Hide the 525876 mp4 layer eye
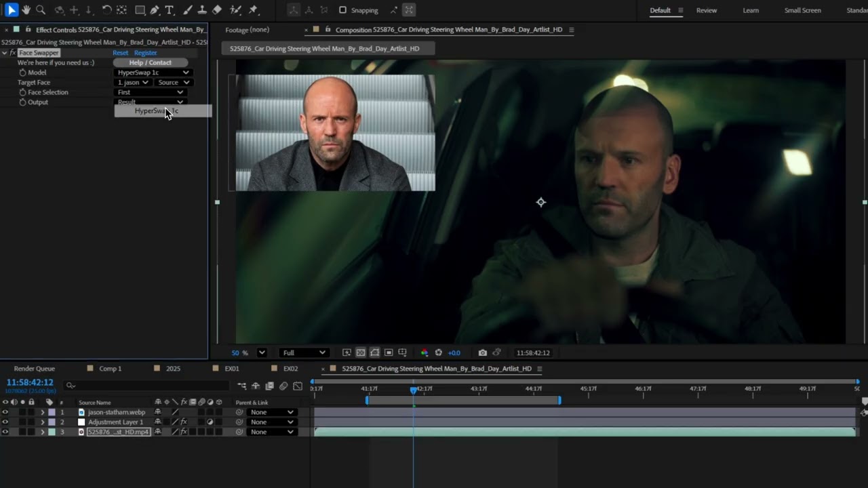The image size is (868, 488). [x=5, y=432]
